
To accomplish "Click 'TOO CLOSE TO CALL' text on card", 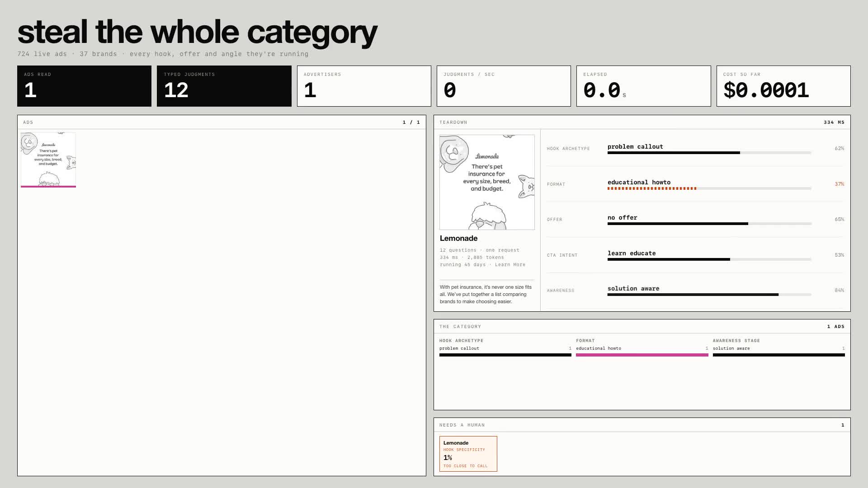I will [x=466, y=466].
